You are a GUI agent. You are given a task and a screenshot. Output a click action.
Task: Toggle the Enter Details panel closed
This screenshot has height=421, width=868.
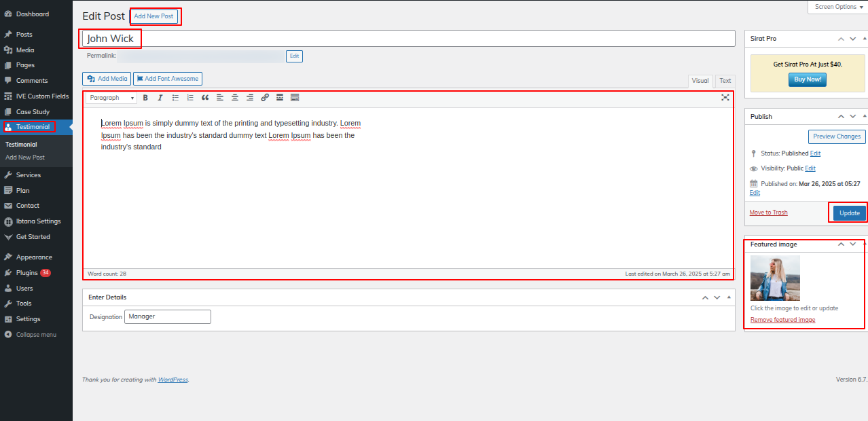[x=729, y=297]
